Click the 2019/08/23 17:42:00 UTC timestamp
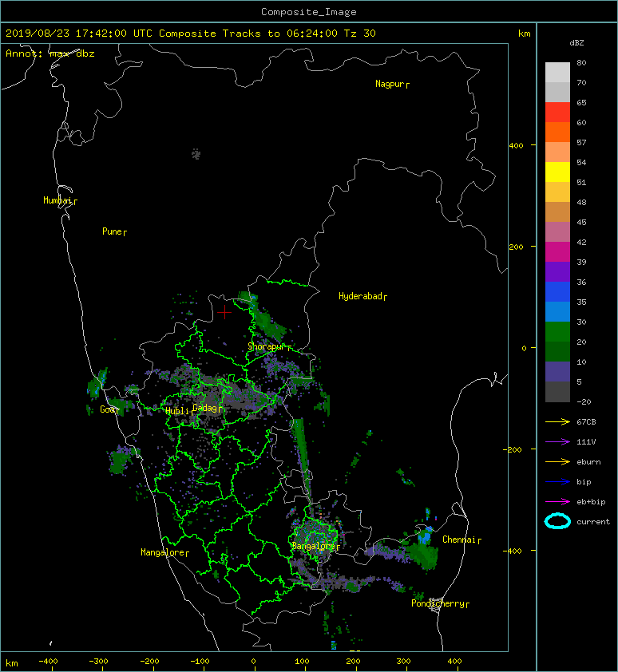This screenshot has height=672, width=618. (79, 34)
